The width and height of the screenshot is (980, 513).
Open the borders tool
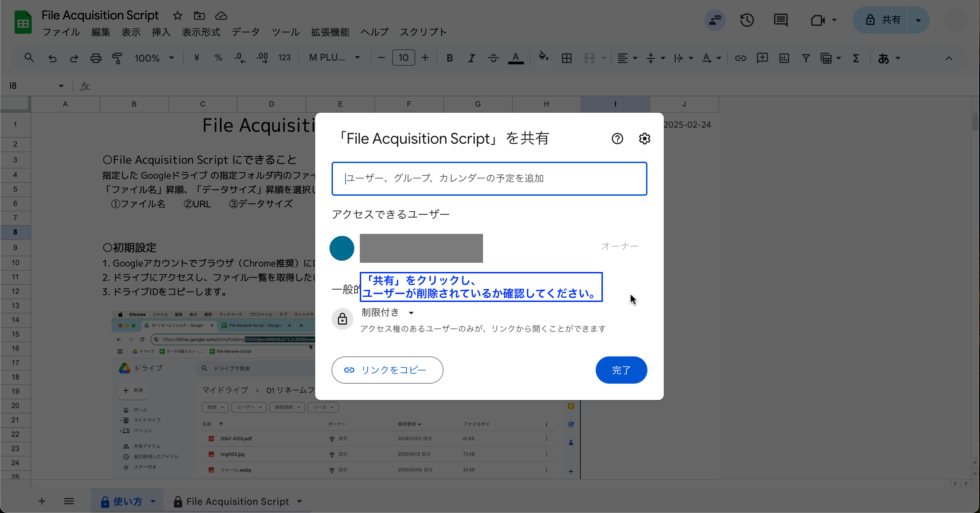[566, 58]
